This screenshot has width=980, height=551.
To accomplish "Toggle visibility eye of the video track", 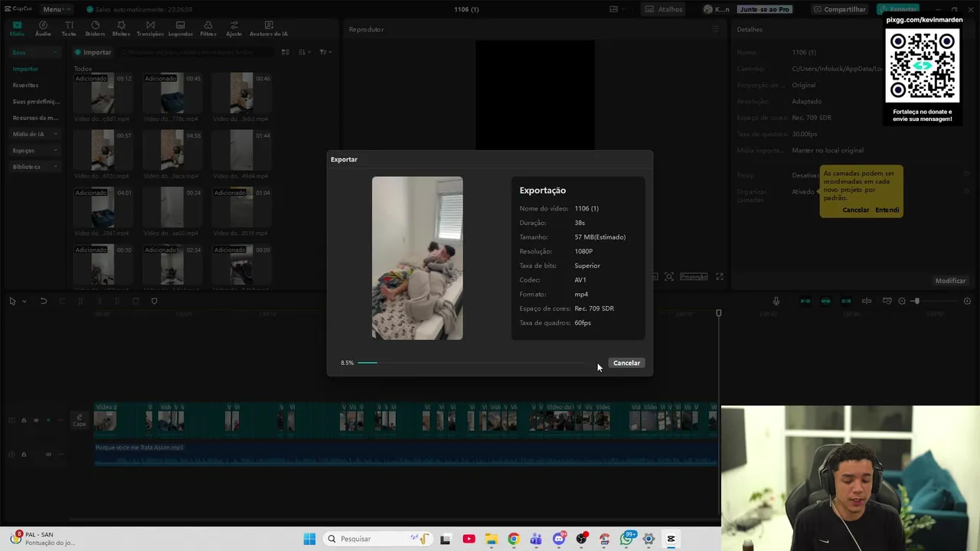I will pyautogui.click(x=36, y=420).
